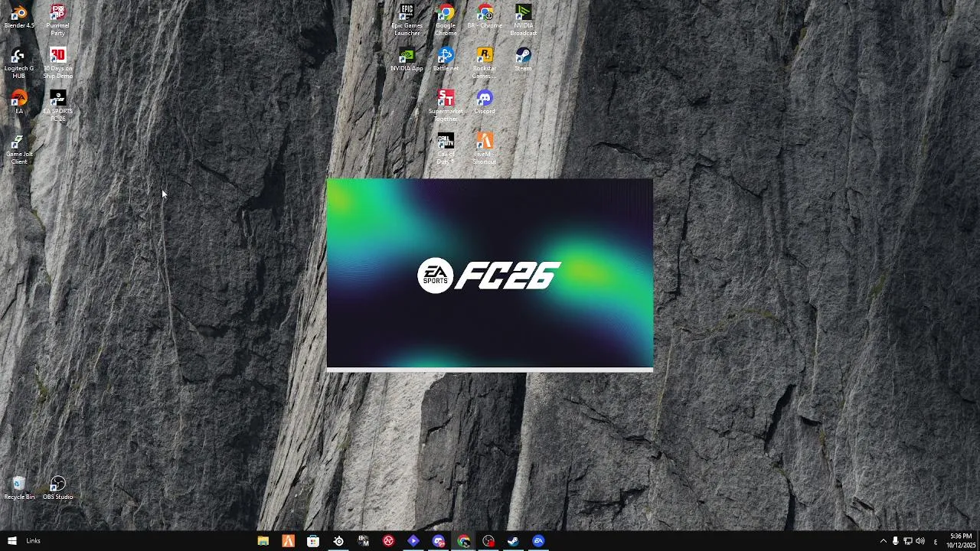Open the volume control in system tray
Image resolution: width=980 pixels, height=551 pixels.
(920, 541)
